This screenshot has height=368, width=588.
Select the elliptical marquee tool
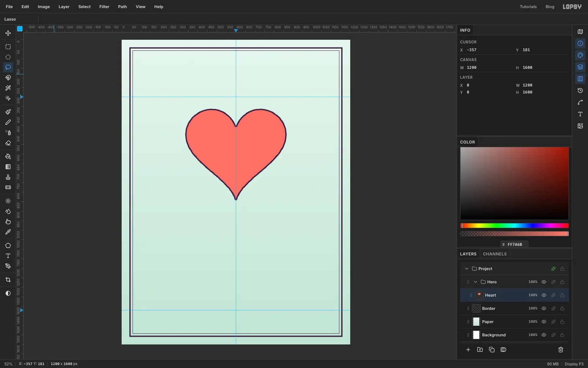click(x=8, y=57)
